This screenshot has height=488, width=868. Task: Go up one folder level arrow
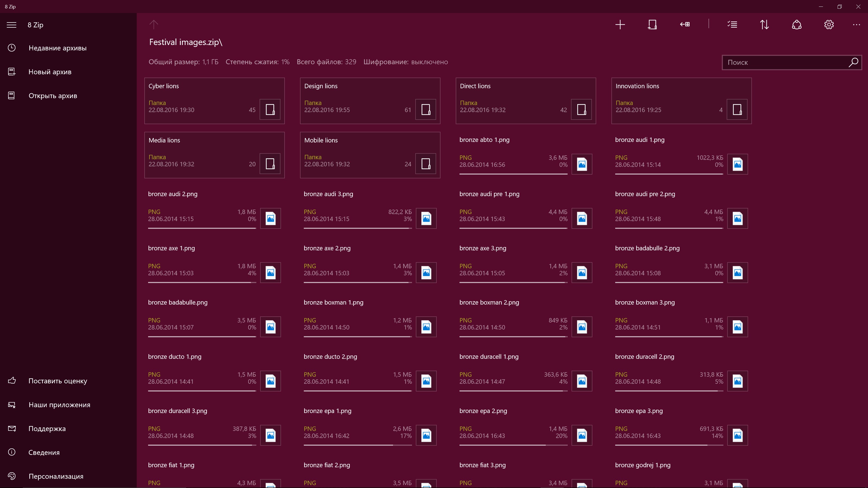coord(154,25)
